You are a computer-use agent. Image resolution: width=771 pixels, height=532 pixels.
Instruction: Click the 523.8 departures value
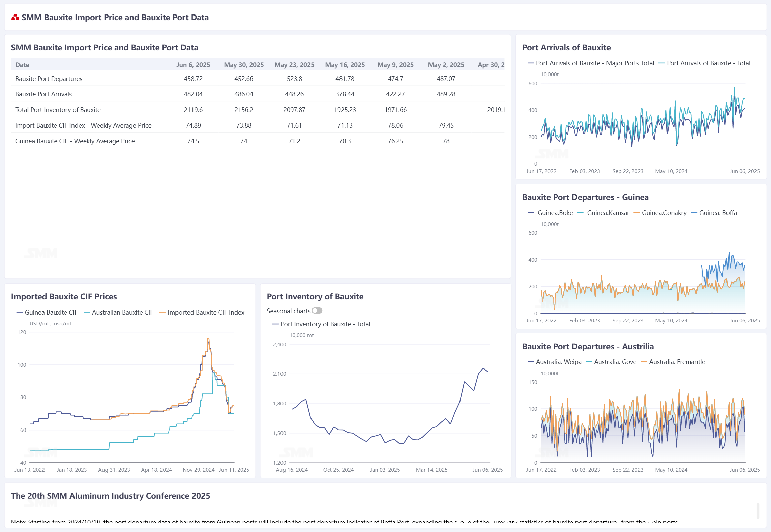pyautogui.click(x=294, y=79)
